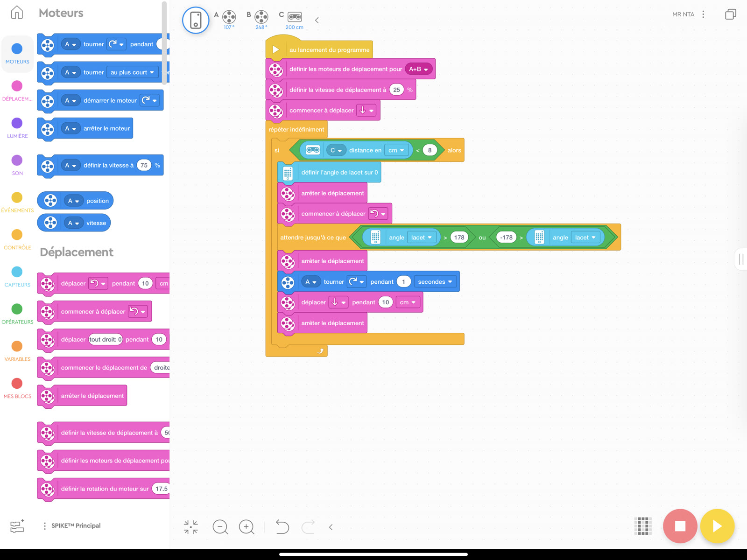The width and height of the screenshot is (747, 560).
Task: Click the block palette scrollbar
Action: [164, 43]
